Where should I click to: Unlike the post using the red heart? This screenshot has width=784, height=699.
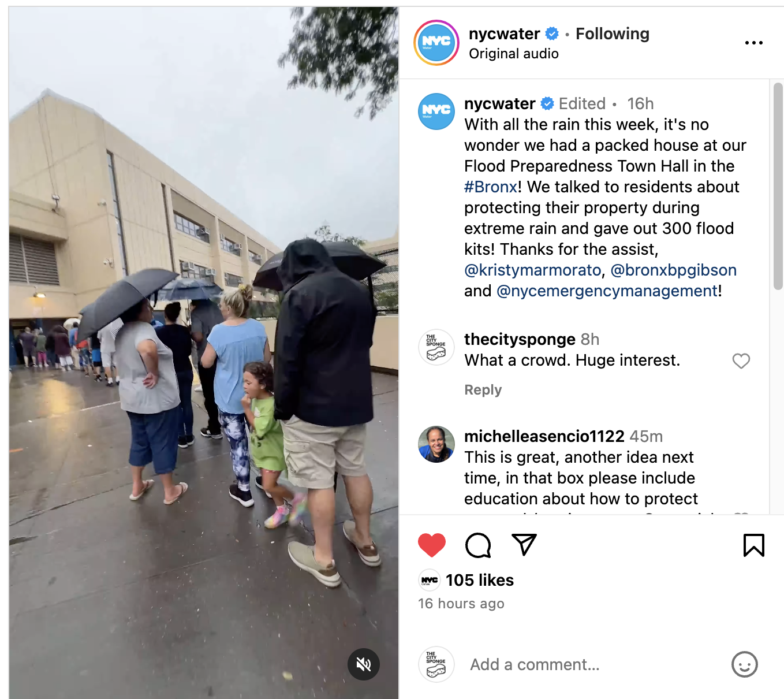click(432, 545)
